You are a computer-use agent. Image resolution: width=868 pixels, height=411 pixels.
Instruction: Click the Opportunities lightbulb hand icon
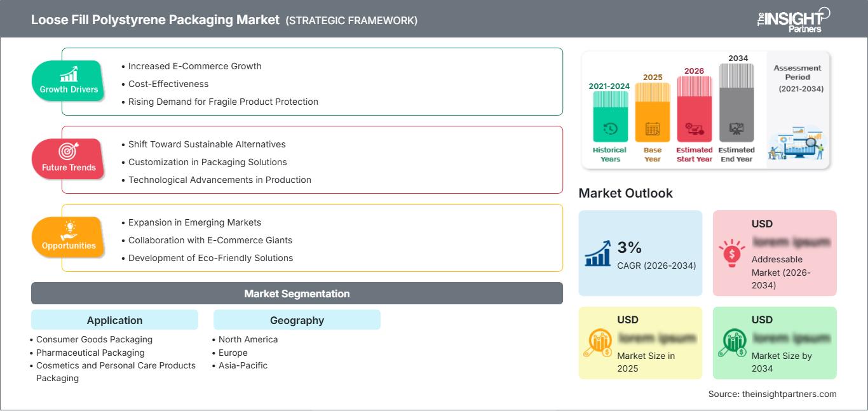coord(68,229)
